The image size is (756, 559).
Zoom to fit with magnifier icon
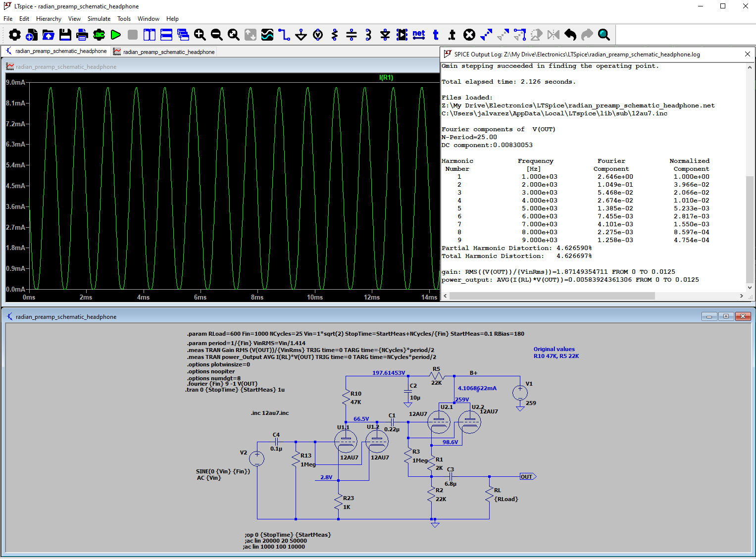coord(234,35)
